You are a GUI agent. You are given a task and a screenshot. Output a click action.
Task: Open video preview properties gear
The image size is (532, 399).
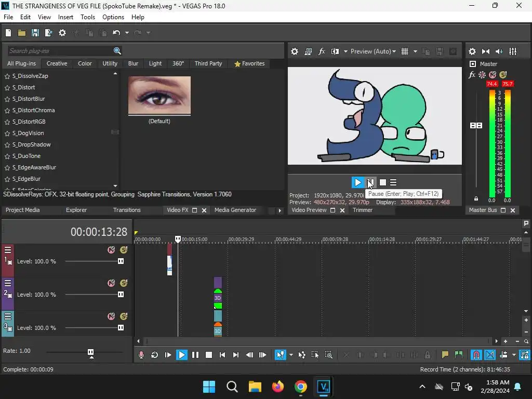295,51
